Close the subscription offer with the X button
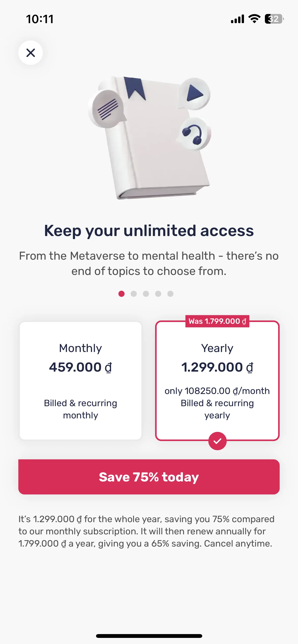The image size is (298, 644). tap(31, 53)
